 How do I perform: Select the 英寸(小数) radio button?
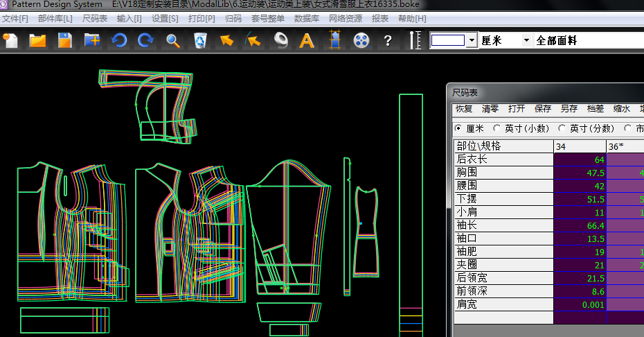coord(497,128)
